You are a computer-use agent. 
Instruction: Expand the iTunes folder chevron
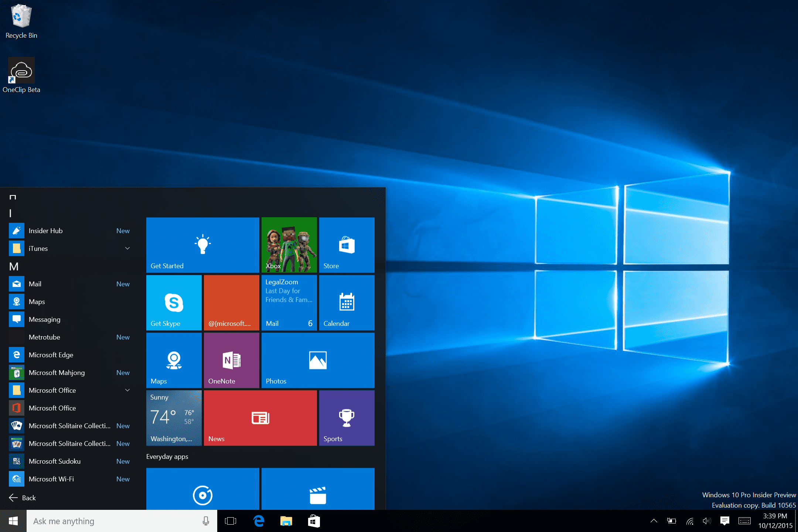127,248
